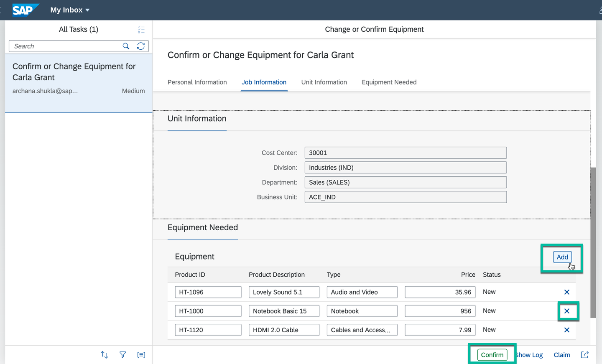The height and width of the screenshot is (364, 602).
Task: Click the Lovely Sound 5.1 description field
Action: (284, 292)
